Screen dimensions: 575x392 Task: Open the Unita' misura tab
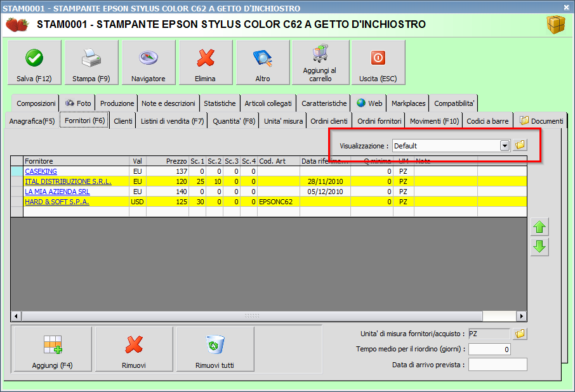pyautogui.click(x=283, y=121)
